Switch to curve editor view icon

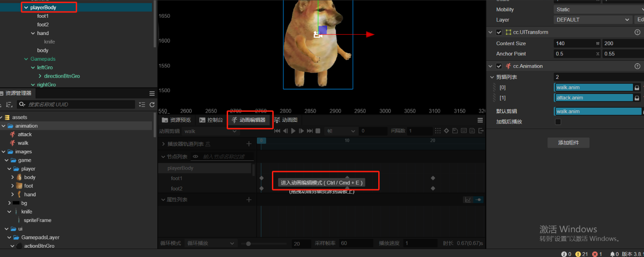(x=468, y=200)
